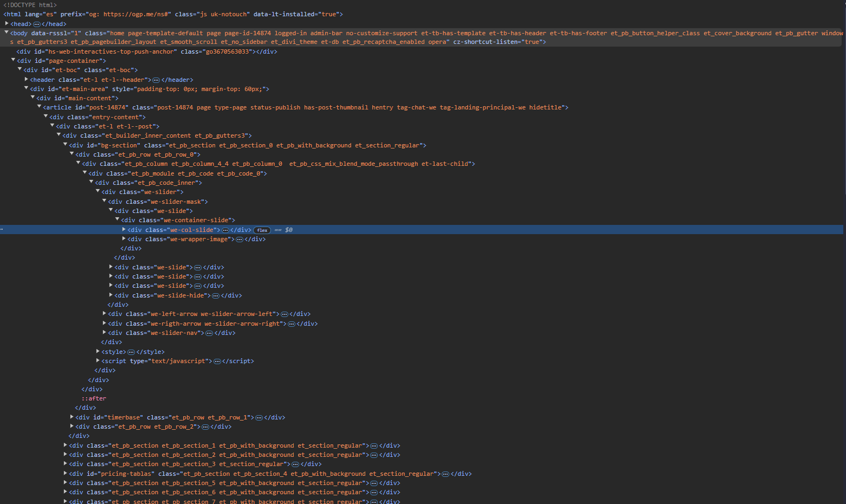
Task: Collapse the we-container-slide div triangle
Action: click(x=118, y=219)
